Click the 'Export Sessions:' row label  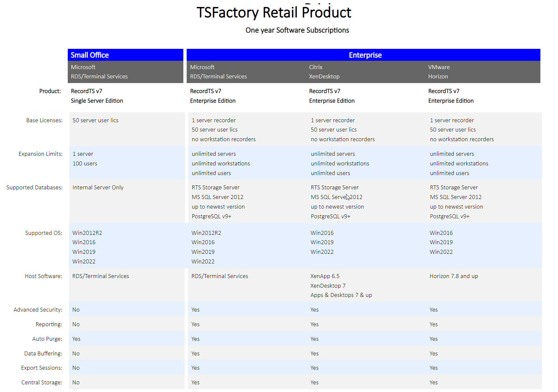42,368
